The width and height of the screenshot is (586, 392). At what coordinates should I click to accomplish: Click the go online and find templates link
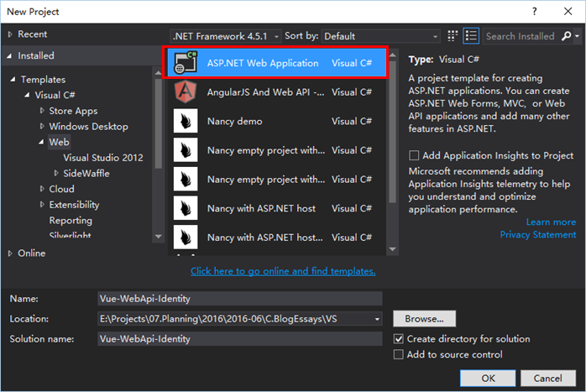click(283, 271)
